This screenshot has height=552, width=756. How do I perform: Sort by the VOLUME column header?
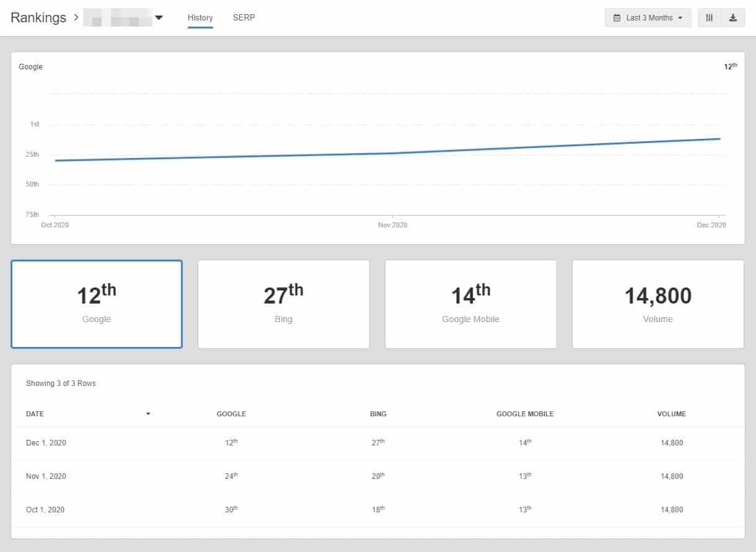click(x=672, y=414)
